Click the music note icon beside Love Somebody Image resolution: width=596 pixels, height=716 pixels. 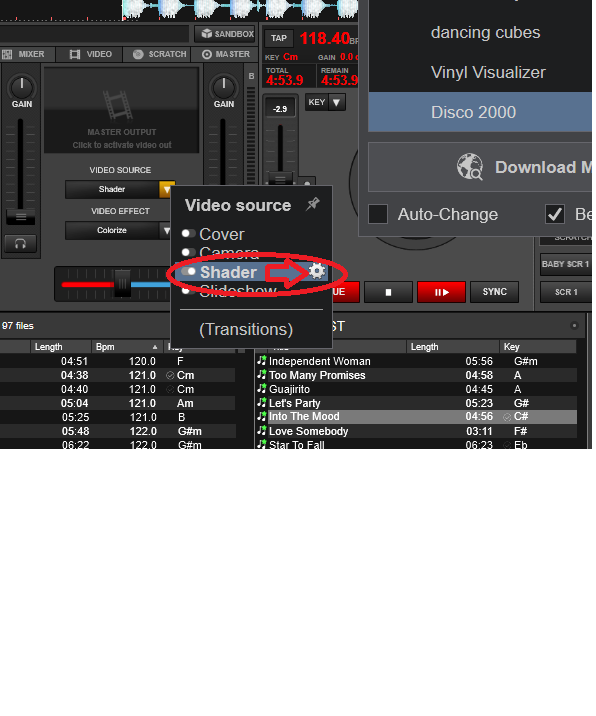coord(262,431)
